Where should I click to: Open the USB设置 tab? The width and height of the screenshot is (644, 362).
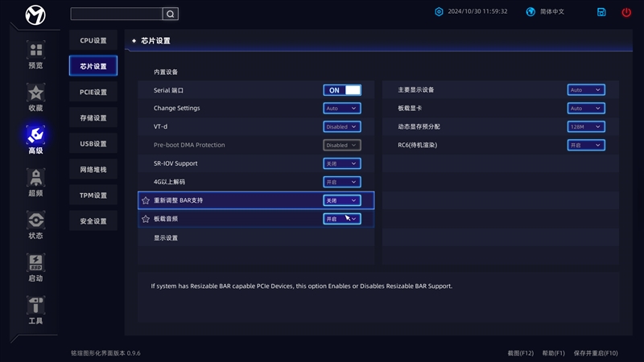click(x=93, y=144)
